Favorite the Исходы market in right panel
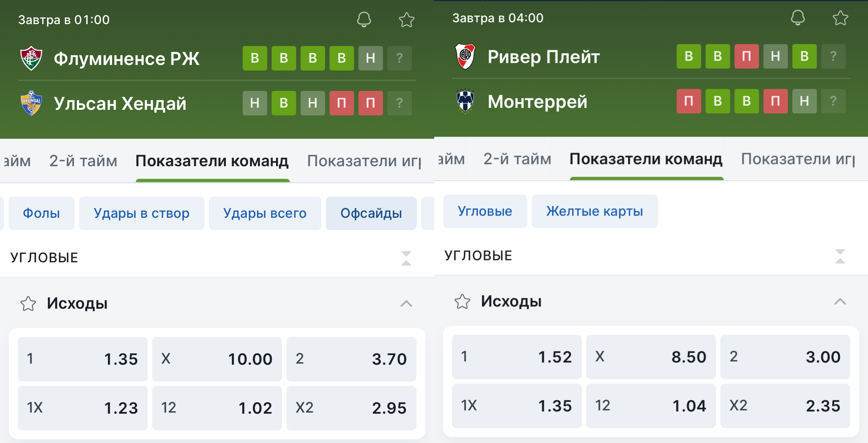The image size is (868, 443). click(x=462, y=302)
